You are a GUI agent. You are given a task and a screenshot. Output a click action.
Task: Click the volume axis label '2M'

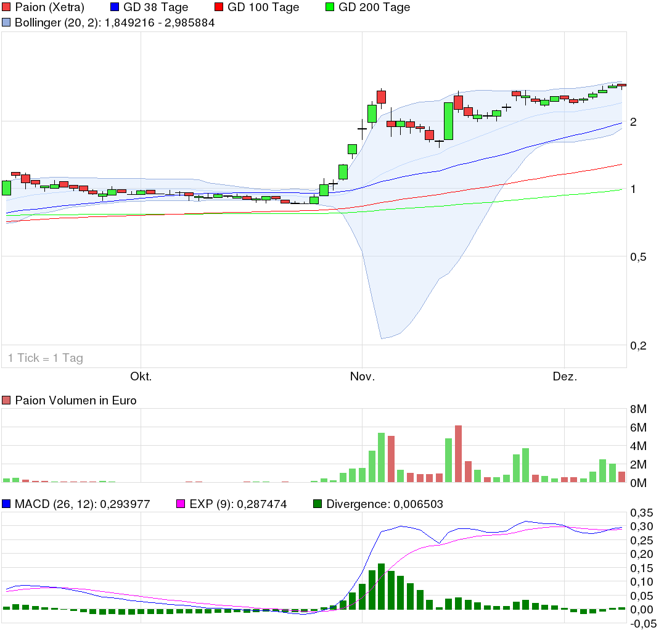pyautogui.click(x=638, y=464)
